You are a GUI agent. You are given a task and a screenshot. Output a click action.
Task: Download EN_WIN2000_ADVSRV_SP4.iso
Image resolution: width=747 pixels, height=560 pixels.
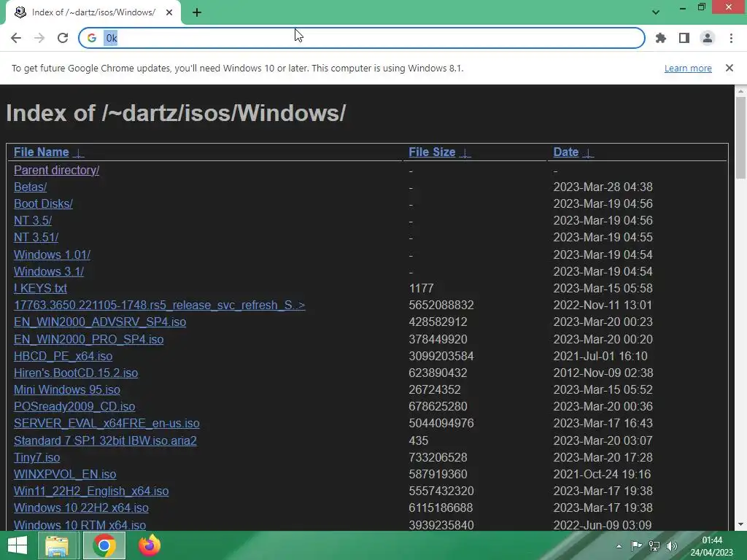pos(99,322)
